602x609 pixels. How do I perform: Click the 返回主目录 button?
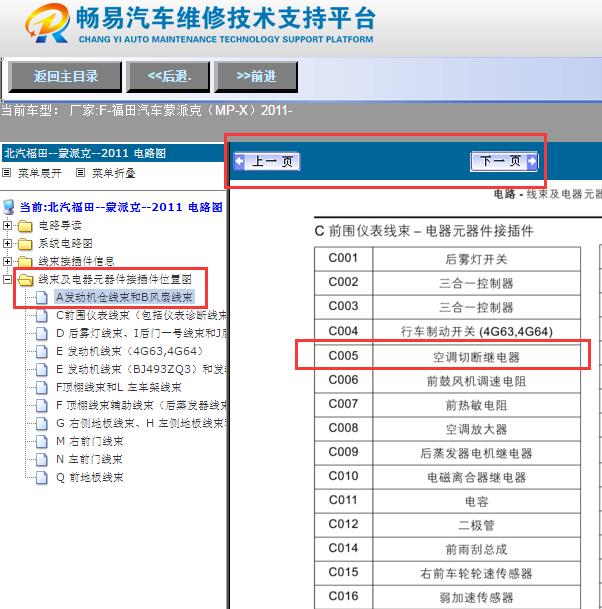click(x=65, y=77)
